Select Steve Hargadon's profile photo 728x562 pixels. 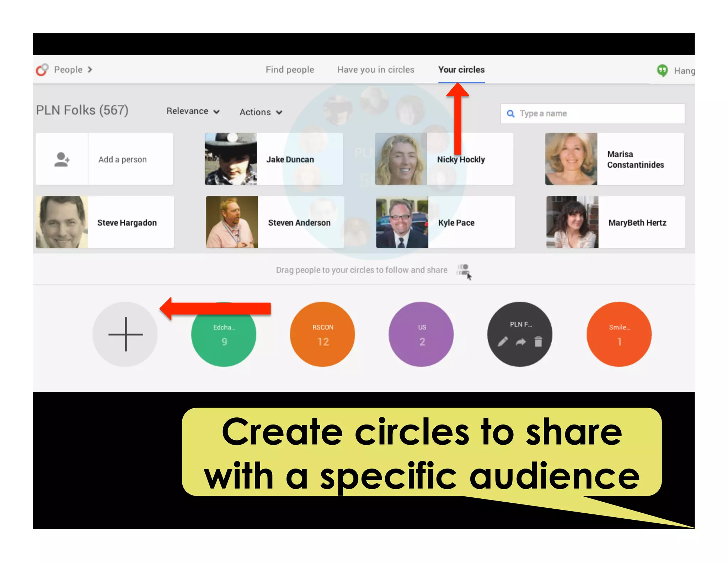[x=62, y=222]
